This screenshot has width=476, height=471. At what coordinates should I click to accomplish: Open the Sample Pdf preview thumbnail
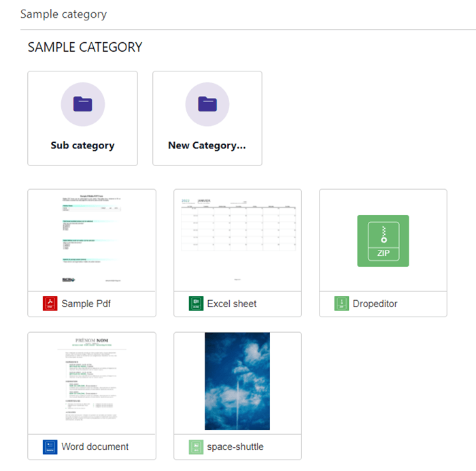92,240
